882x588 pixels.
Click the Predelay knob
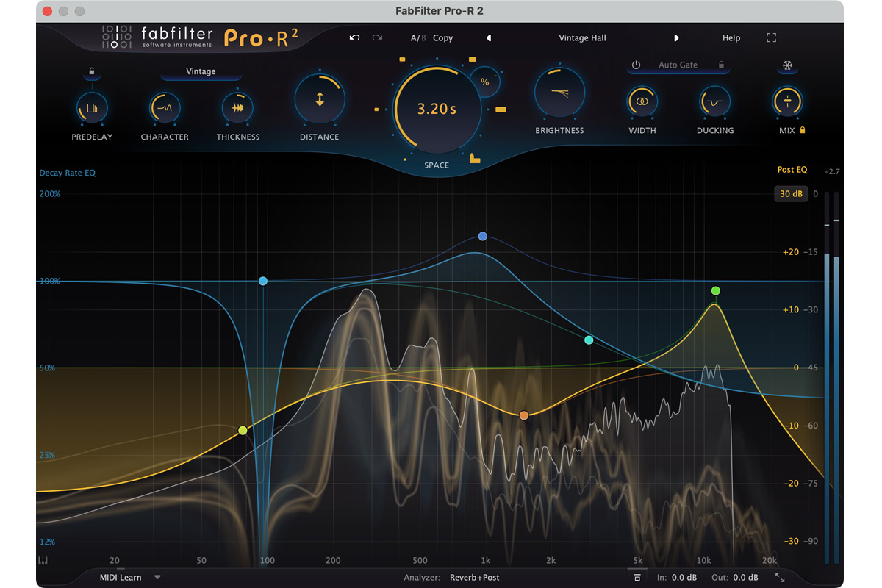[x=92, y=108]
